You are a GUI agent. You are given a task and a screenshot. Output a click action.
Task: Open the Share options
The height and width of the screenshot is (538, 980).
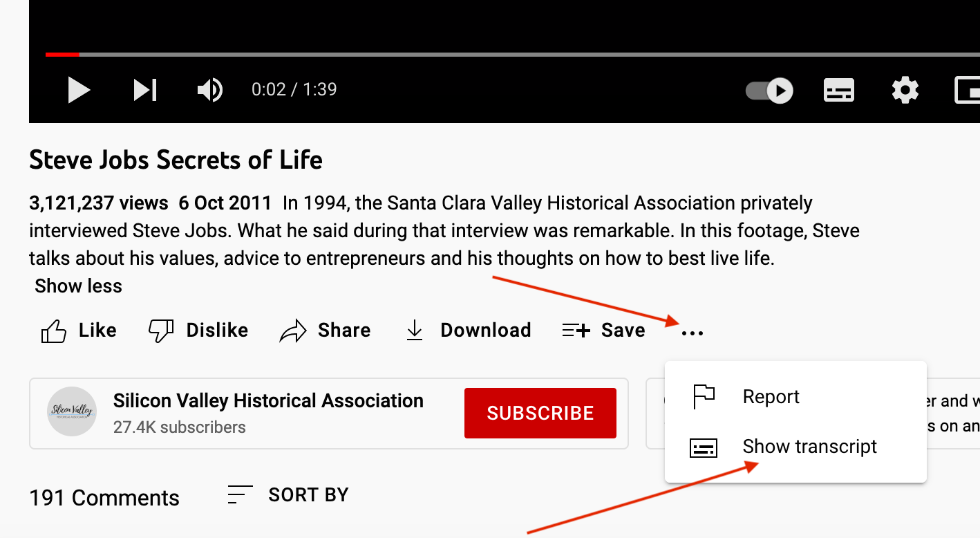(325, 331)
